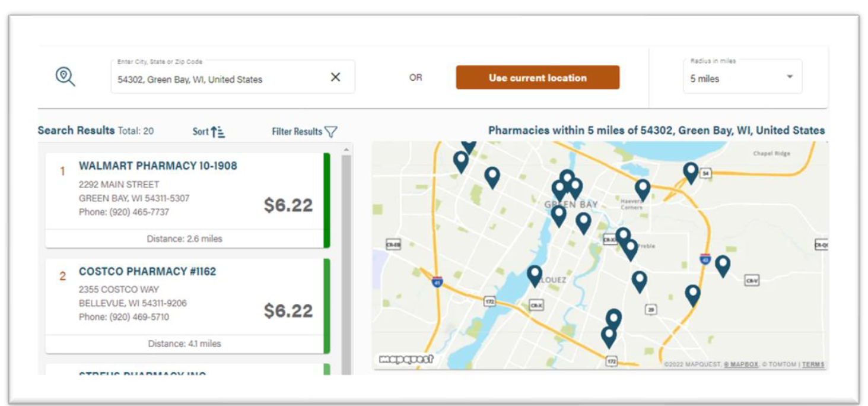Open the Costco Pharmacy #1162 result
Screen dimensions: 868x406
(147, 272)
